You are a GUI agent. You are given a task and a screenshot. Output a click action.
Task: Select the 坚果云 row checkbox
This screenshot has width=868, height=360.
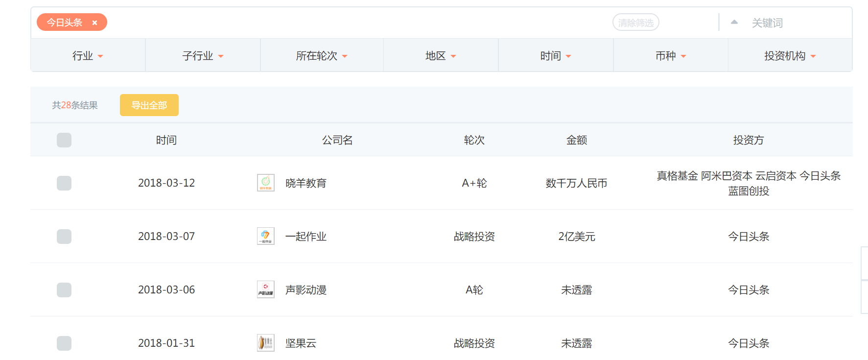pyautogui.click(x=64, y=343)
